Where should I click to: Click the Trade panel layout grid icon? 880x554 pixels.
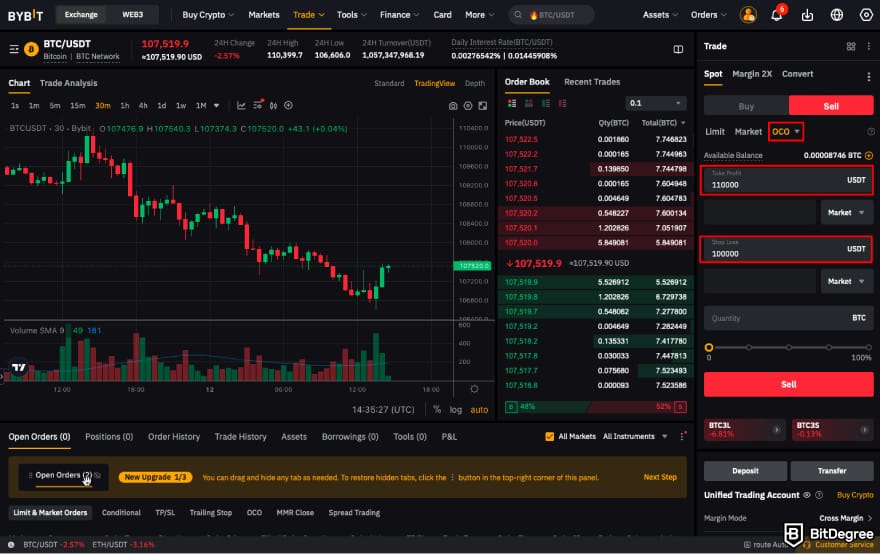coord(851,47)
